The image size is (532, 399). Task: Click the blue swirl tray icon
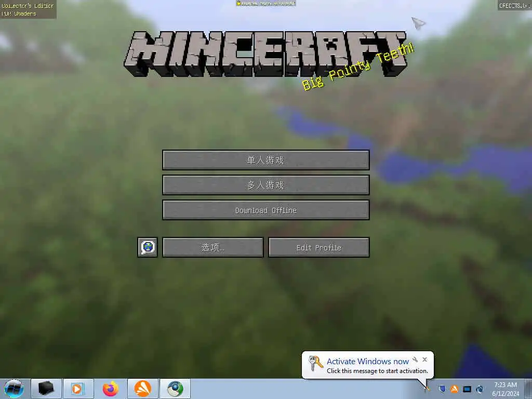[480, 389]
